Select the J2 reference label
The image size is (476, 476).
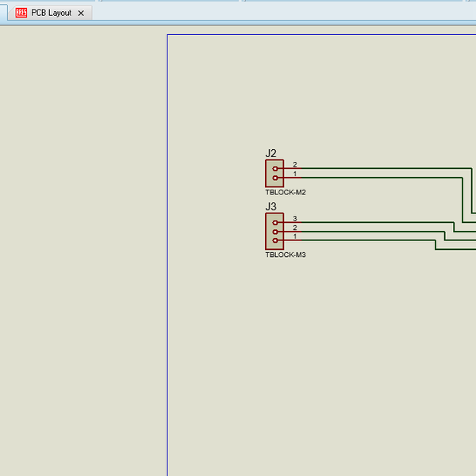(271, 154)
